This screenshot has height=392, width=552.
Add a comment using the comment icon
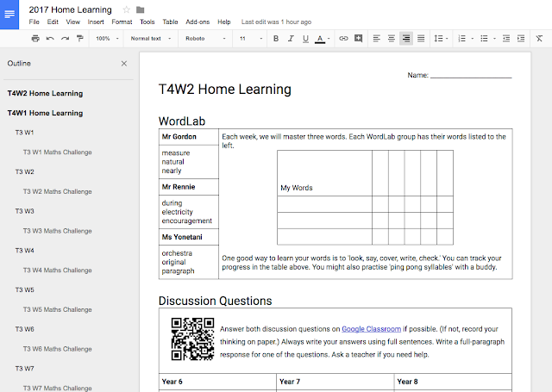coord(359,38)
